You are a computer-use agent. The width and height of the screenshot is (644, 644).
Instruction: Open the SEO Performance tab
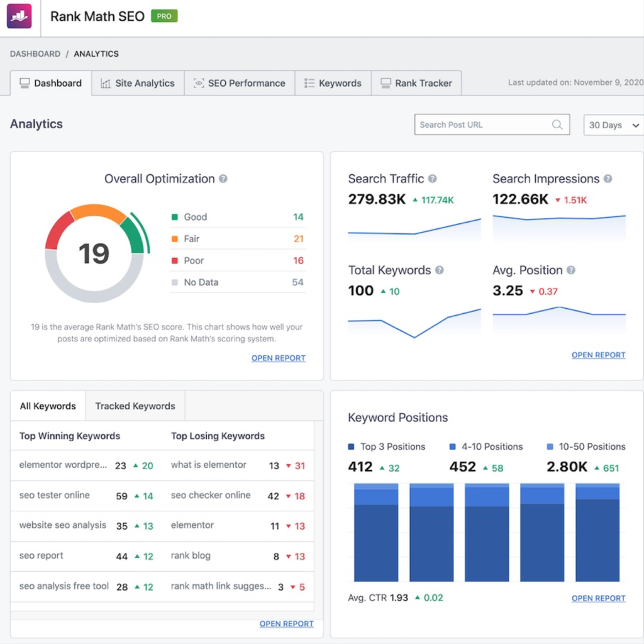pyautogui.click(x=240, y=84)
